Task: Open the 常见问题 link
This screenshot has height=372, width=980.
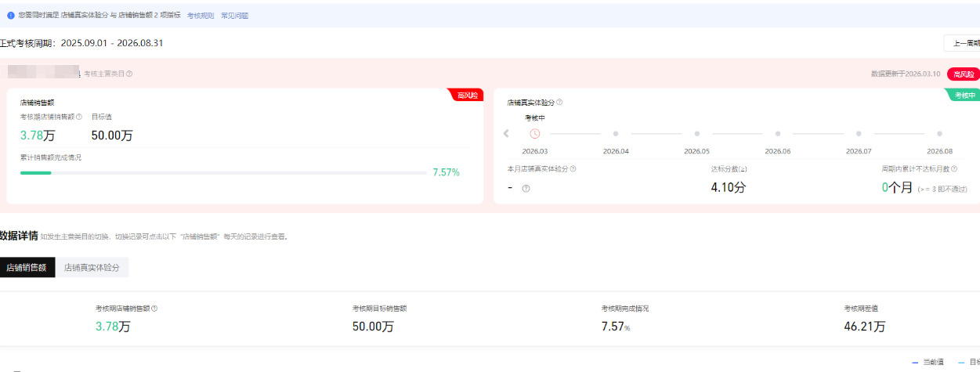Action: coord(234,15)
